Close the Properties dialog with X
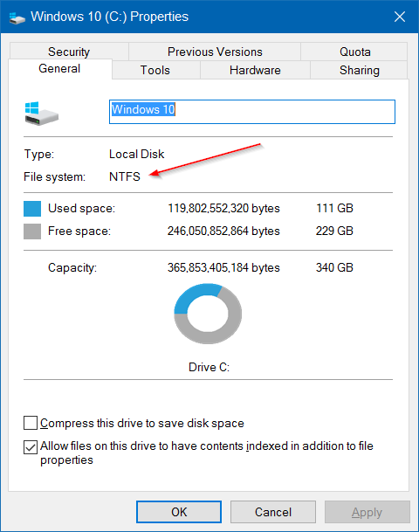Screen dimensions: 419x532 point(400,17)
